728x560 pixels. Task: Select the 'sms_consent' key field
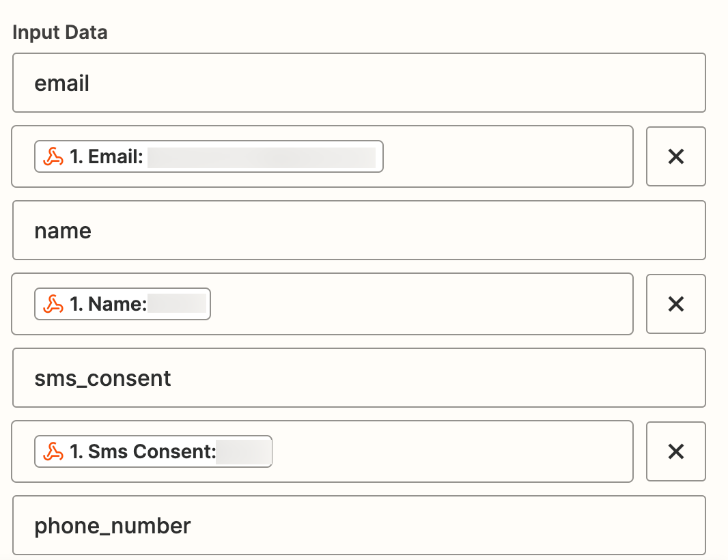coord(359,378)
